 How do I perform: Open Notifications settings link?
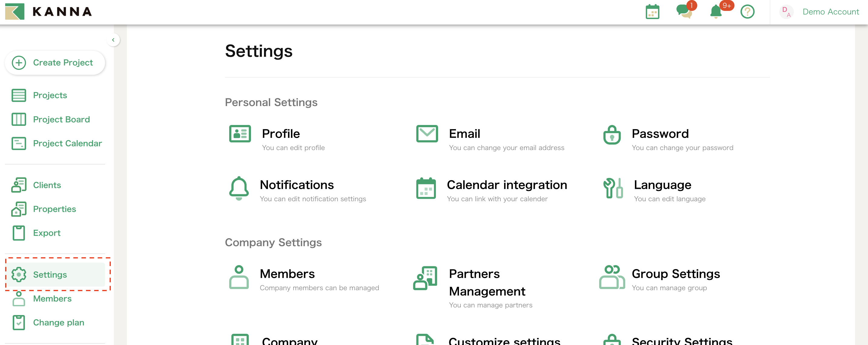click(x=296, y=185)
